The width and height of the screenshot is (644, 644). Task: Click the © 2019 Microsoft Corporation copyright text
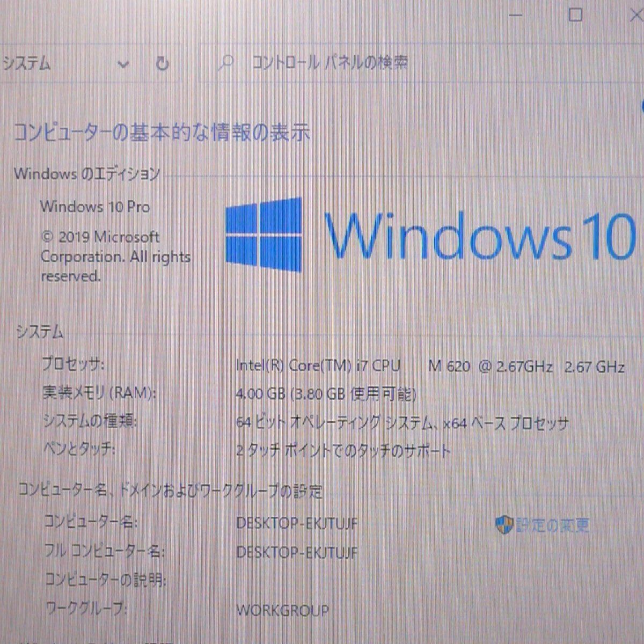116,257
